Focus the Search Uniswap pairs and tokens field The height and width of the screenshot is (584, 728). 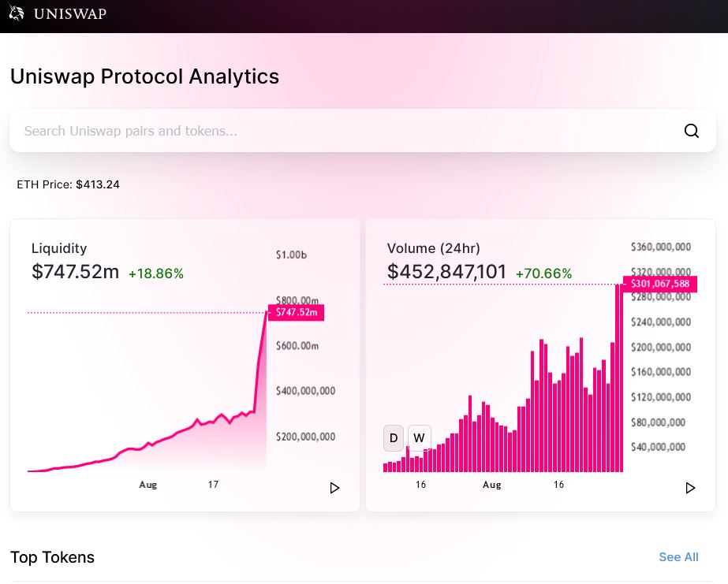347,131
